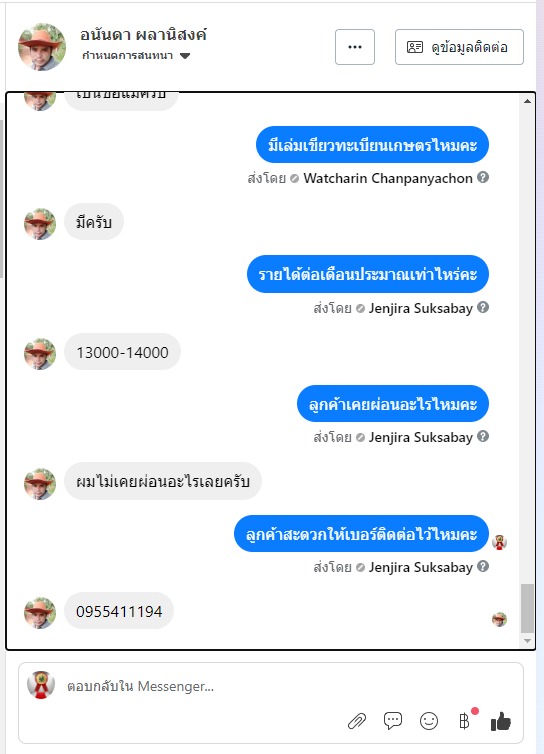Click the 13000-14000 message bubble
The image size is (544, 754).
[x=122, y=352]
